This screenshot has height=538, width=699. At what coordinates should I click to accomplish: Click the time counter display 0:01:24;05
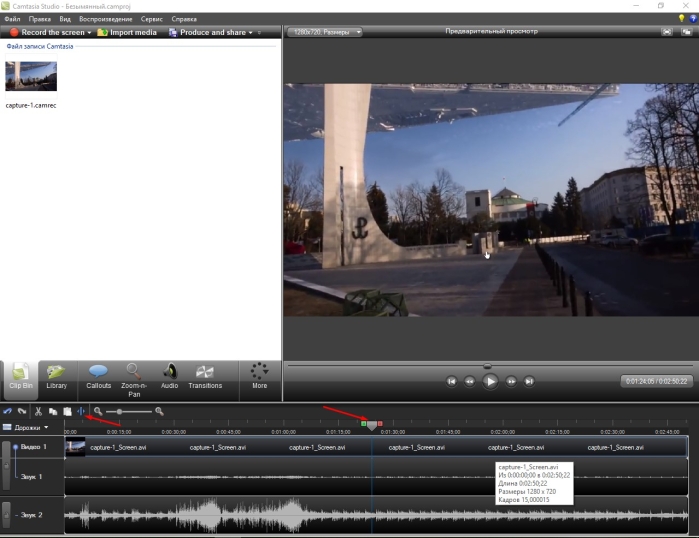[x=657, y=381]
